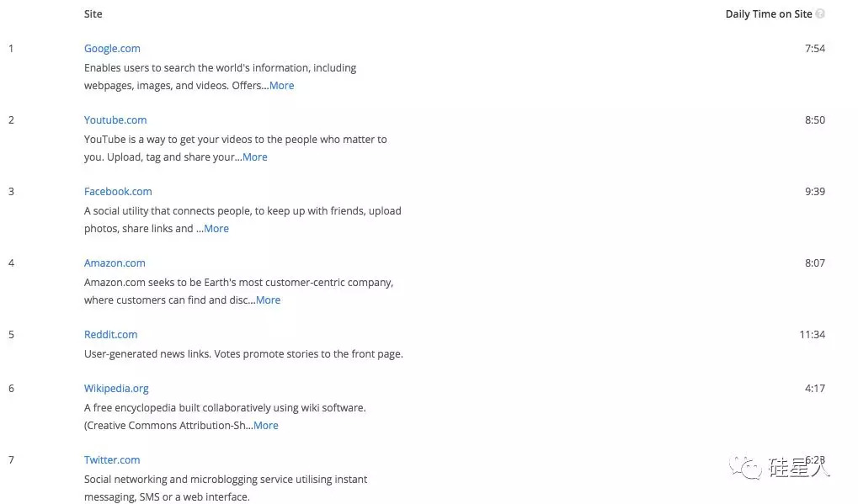The width and height of the screenshot is (858, 504).
Task: Click Google's 7:54 daily time value
Action: coord(814,49)
